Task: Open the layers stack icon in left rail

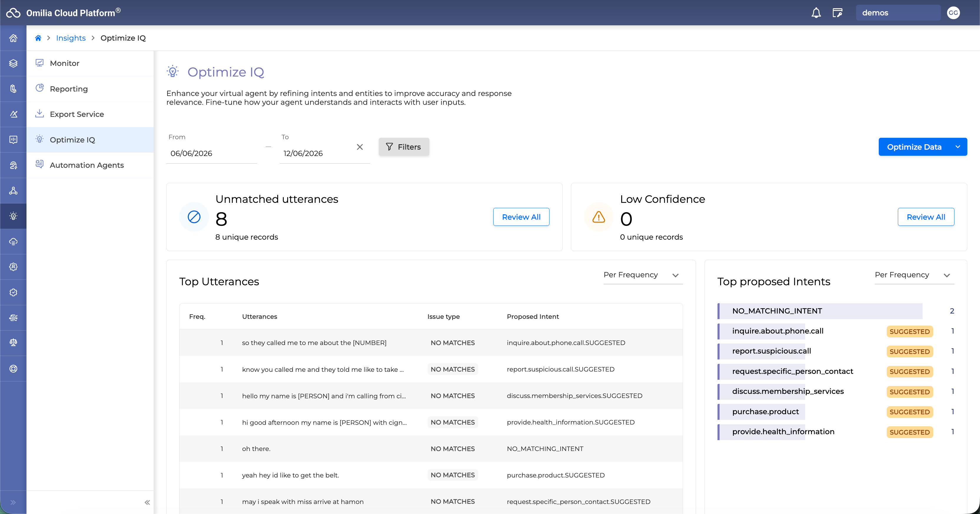Action: [13, 63]
